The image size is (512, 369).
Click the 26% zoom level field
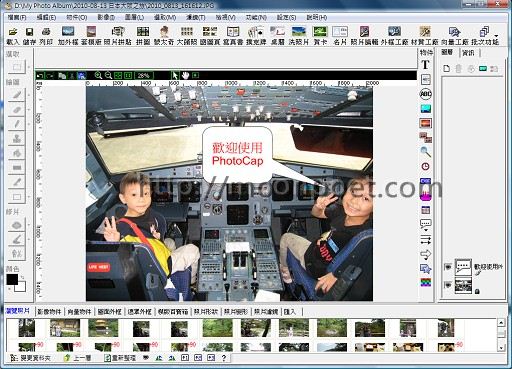[x=144, y=76]
